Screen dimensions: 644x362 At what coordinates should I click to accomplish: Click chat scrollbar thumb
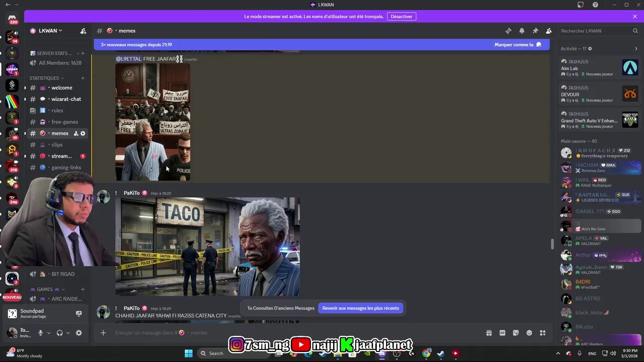point(552,244)
